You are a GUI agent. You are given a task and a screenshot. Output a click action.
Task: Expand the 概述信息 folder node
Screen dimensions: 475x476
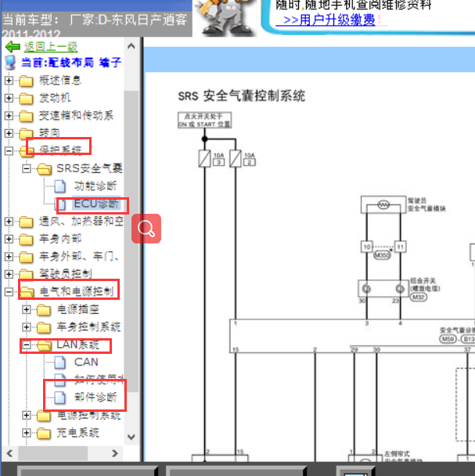[9, 81]
